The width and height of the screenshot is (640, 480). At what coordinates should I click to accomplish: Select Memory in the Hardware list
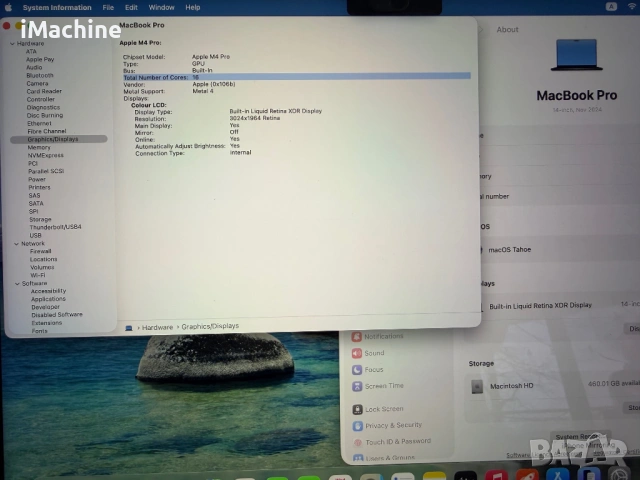[39, 147]
